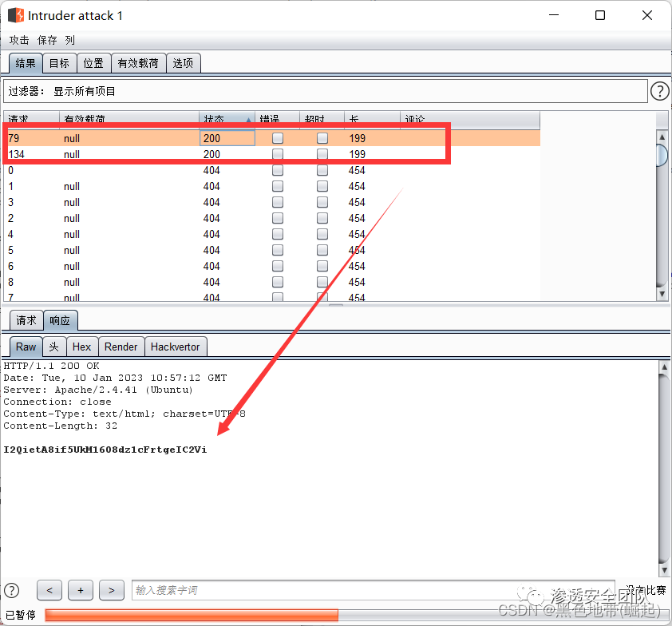Sort by the 超时 column header

click(322, 118)
